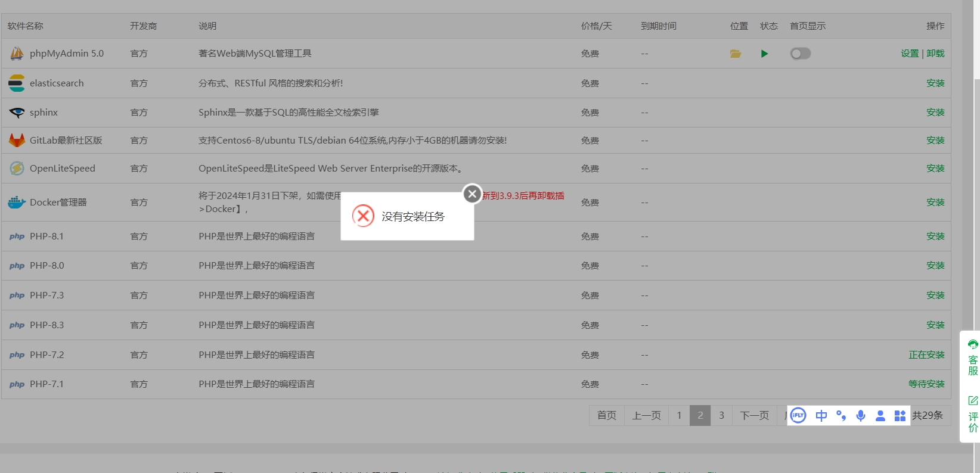Viewport: 980px width, 473px height.
Task: Click the GitLab最新社区版 name
Action: click(x=66, y=141)
